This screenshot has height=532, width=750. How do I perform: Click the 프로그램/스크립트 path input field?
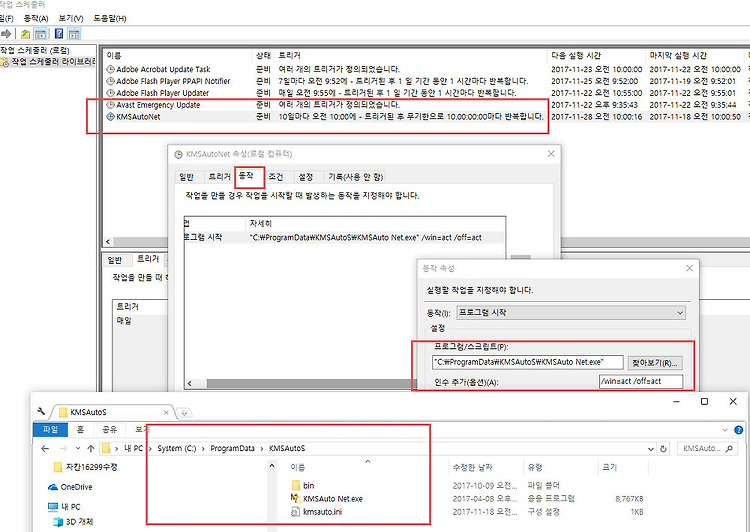pyautogui.click(x=528, y=363)
